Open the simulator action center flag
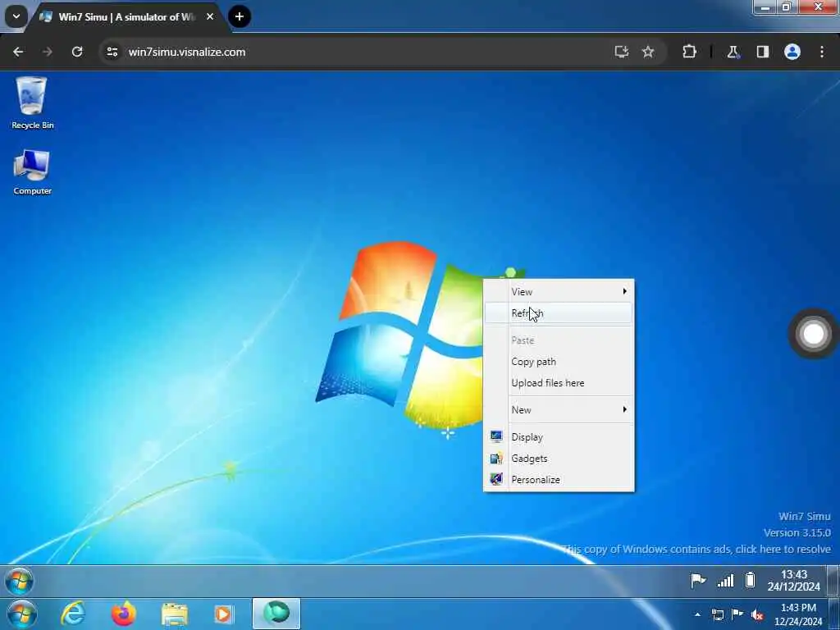Screen dimensions: 840x630 (x=697, y=580)
